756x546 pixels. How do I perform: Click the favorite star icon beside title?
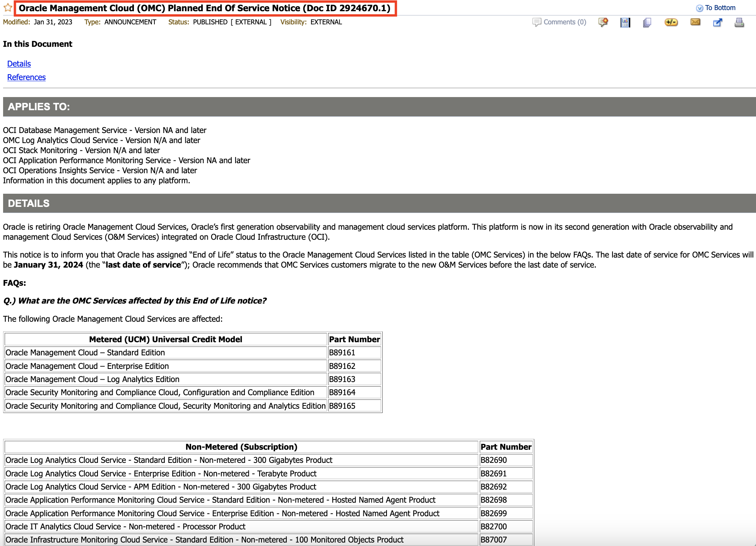(8, 8)
